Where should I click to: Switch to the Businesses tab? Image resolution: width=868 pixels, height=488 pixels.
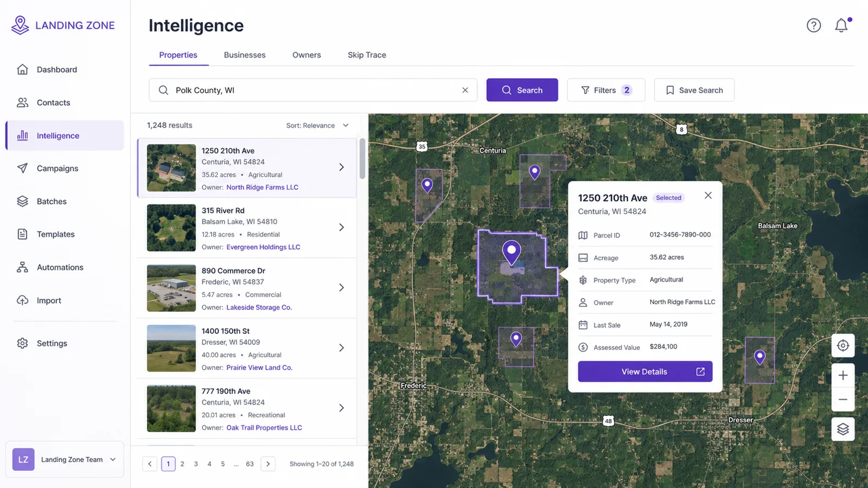(245, 55)
